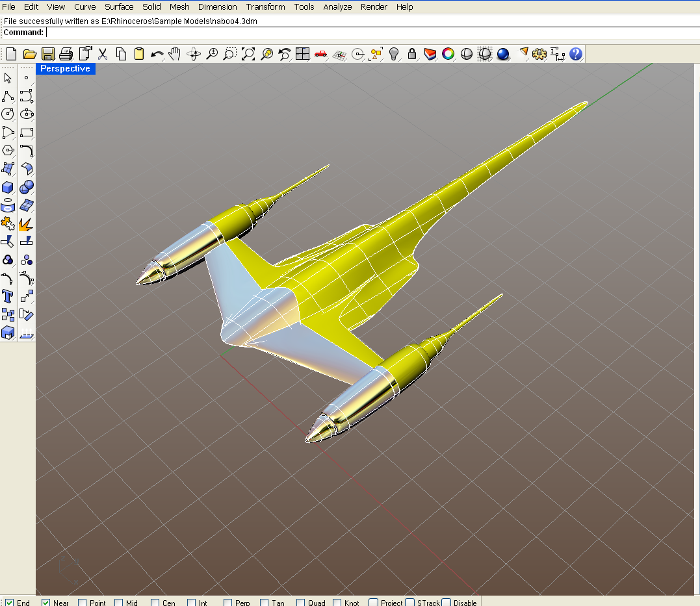Enable the Perp object snap
This screenshot has height=606, width=700.
pos(227,603)
